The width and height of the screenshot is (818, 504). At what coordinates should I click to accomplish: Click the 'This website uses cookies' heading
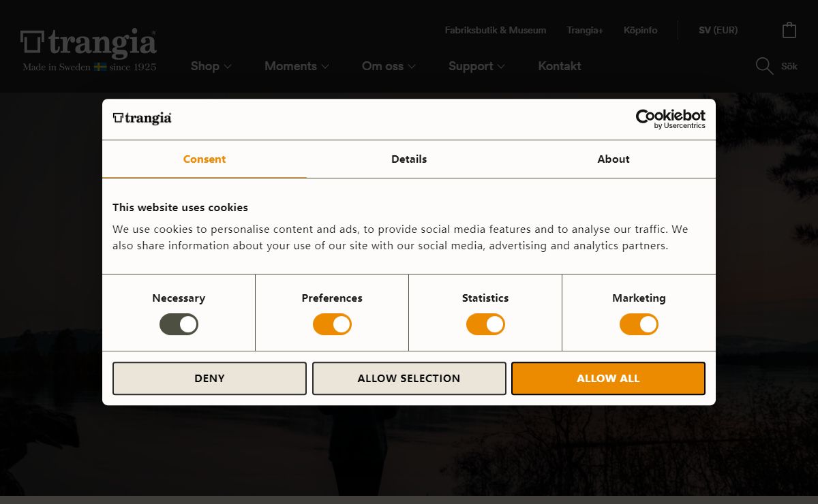click(180, 208)
